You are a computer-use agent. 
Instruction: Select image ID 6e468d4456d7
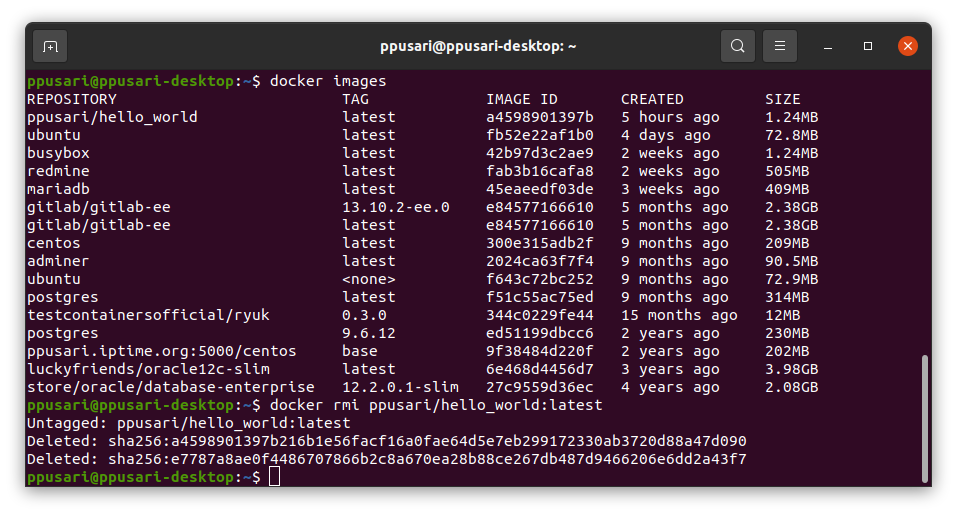[540, 369]
